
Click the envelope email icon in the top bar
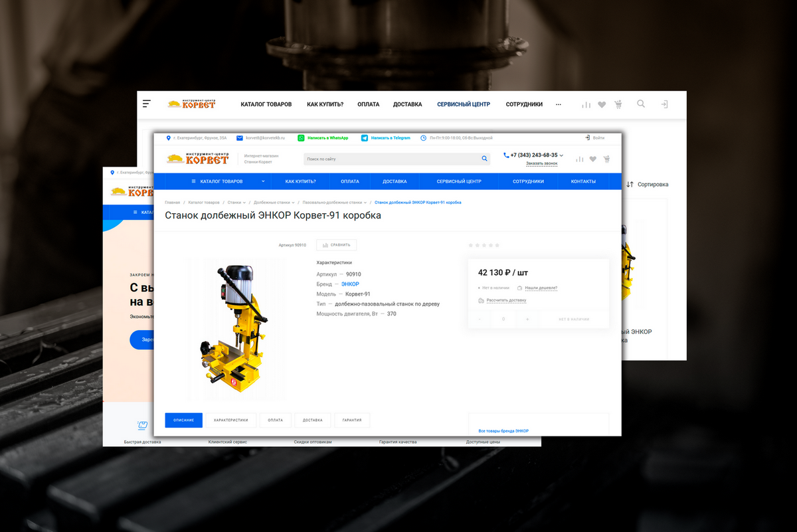[239, 137]
